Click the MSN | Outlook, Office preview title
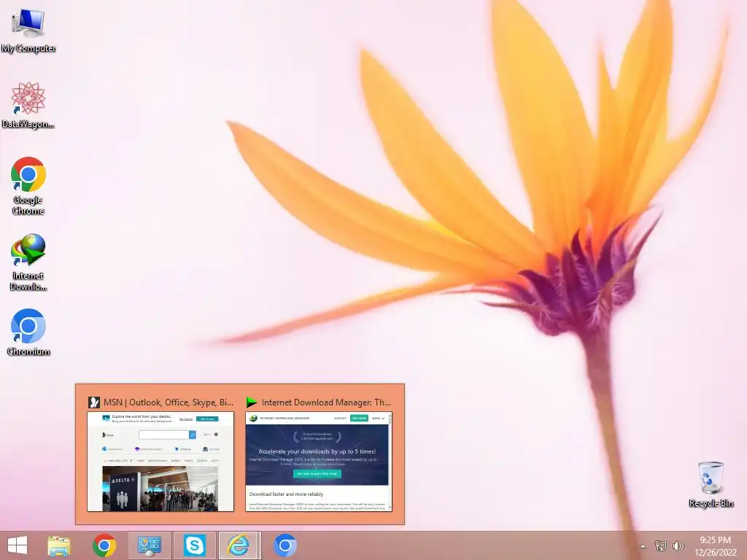The width and height of the screenshot is (747, 560). pyautogui.click(x=169, y=402)
